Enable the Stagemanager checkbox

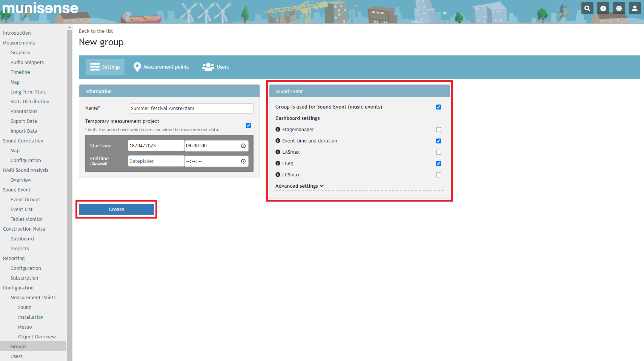[438, 130]
